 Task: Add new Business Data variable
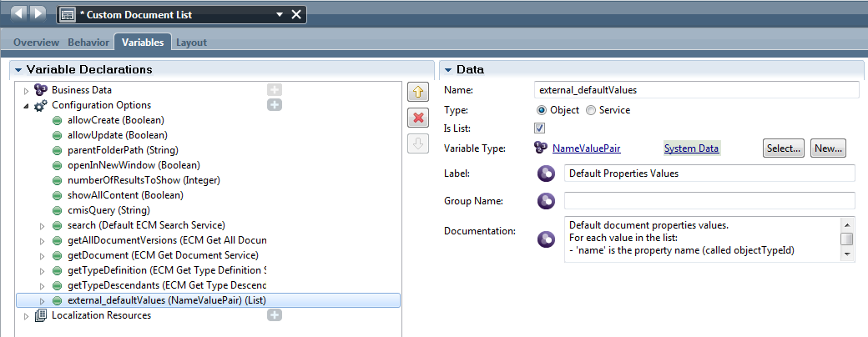275,89
